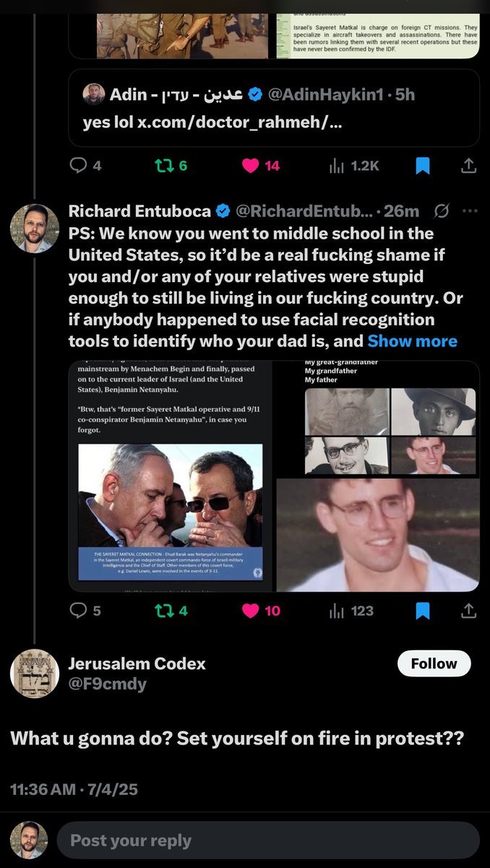Open the Grok icon on Richard's post

(x=442, y=211)
